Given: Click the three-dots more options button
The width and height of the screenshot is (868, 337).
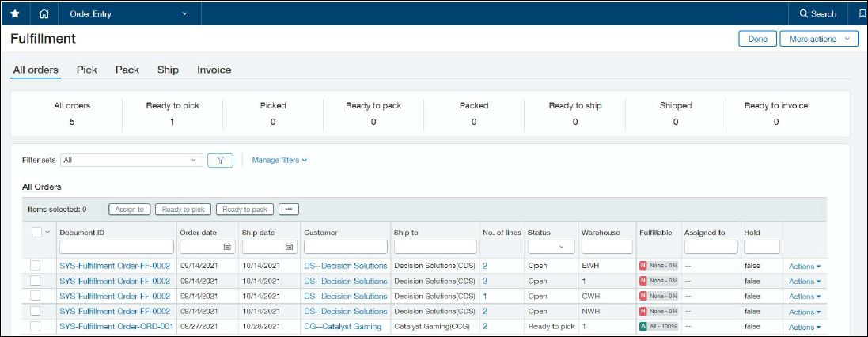Looking at the screenshot, I should [288, 210].
